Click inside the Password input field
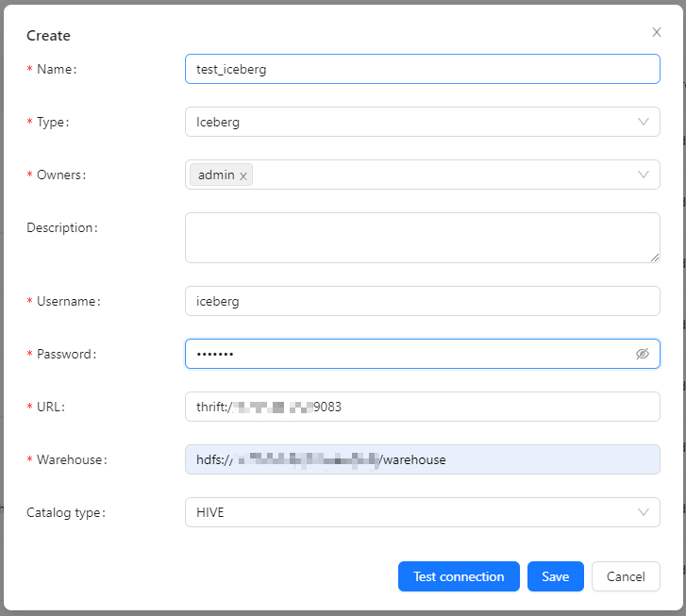Image resolution: width=686 pixels, height=616 pixels. 406,354
